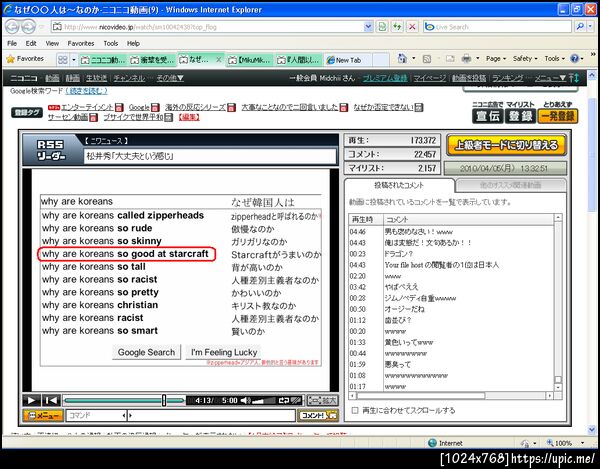Click the コメント submit button
The width and height of the screenshot is (600, 469).
tap(318, 415)
